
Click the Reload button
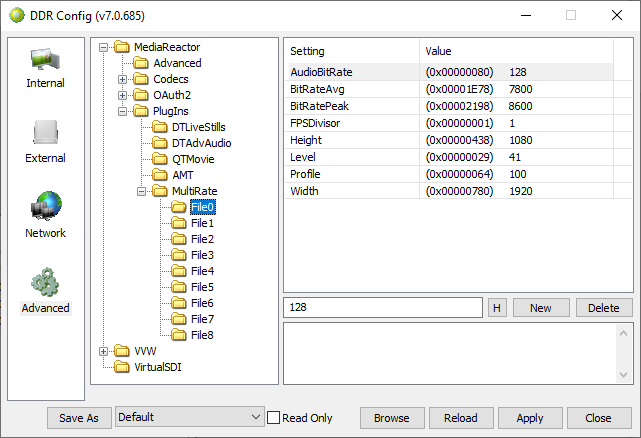[461, 418]
